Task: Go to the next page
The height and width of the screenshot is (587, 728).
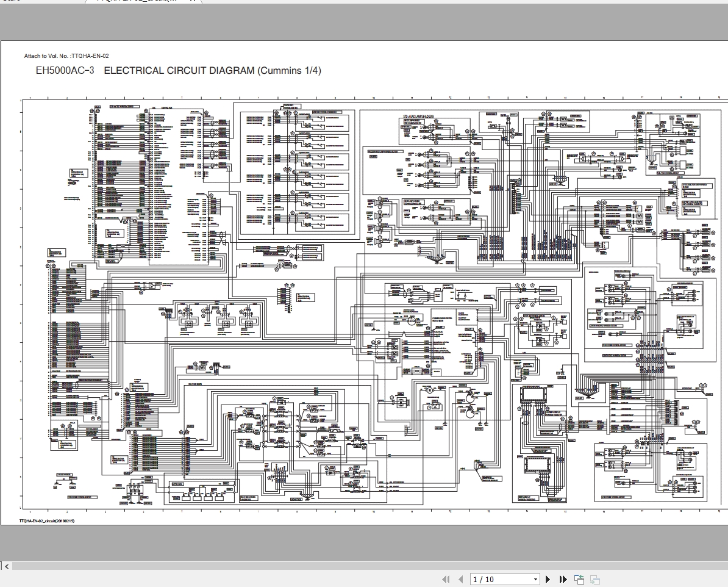Action: pos(548,579)
